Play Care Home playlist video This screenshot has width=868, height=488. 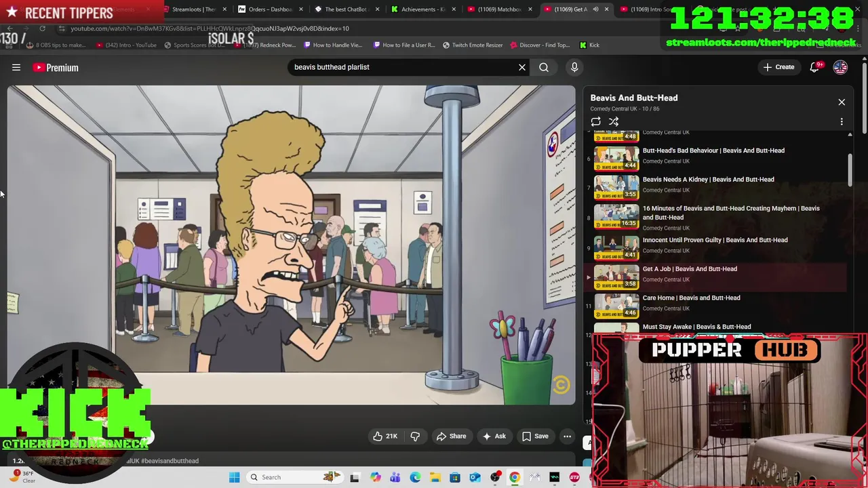tap(691, 298)
